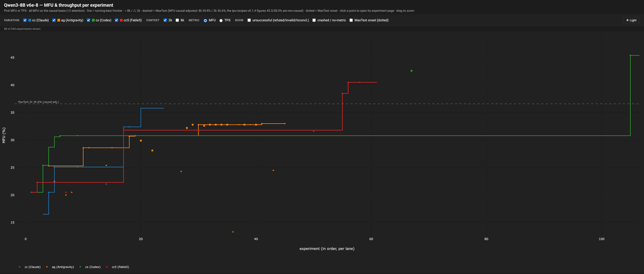This screenshot has height=274, width=644.
Task: Open the orange triangle point near experiment 43
Action: [273, 170]
